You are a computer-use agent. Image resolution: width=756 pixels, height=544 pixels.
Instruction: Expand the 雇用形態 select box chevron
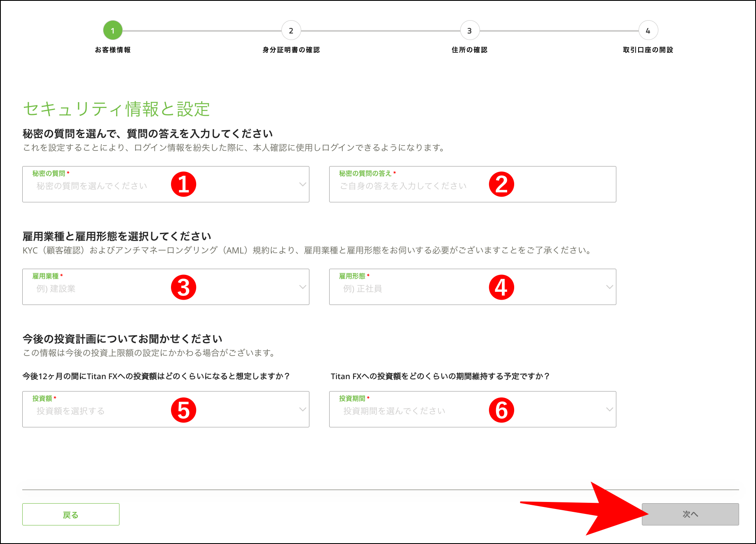click(610, 287)
